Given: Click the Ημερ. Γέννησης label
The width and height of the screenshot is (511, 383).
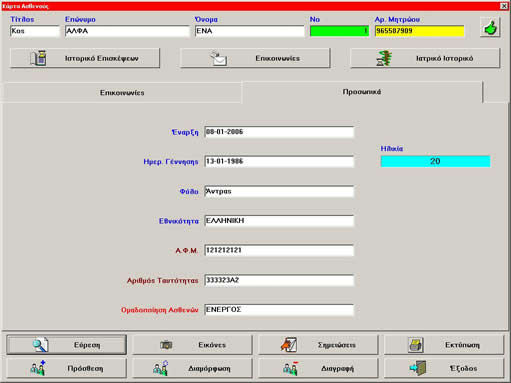Looking at the screenshot, I should [171, 162].
